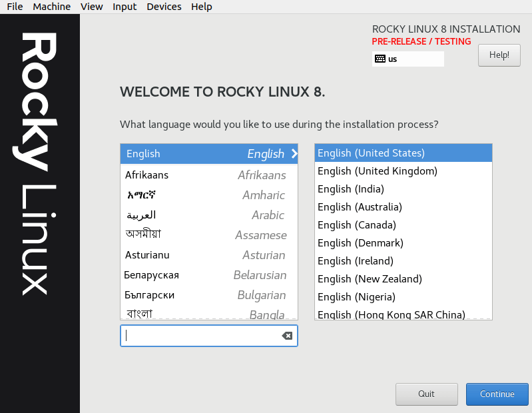This screenshot has width=532, height=413.
Task: Select Assamese in the language list
Action: coord(209,235)
